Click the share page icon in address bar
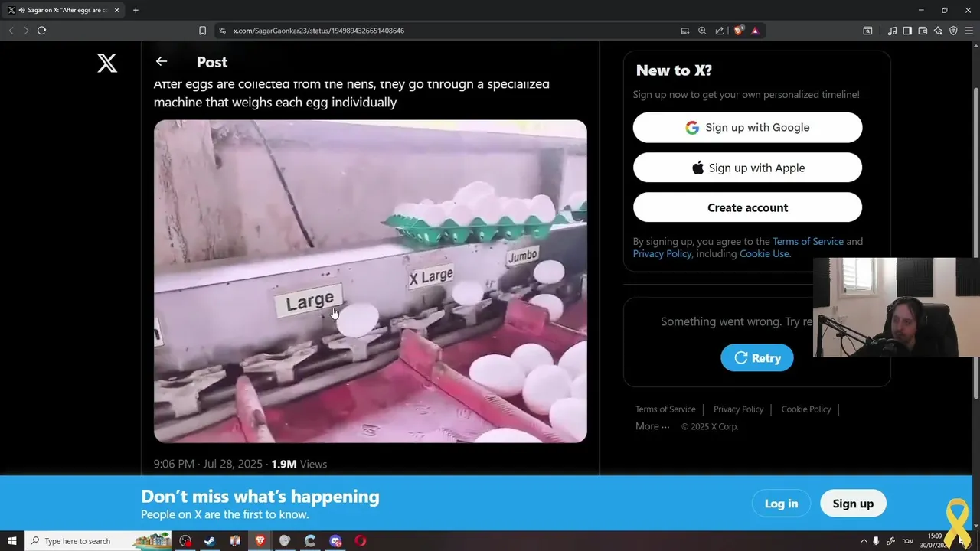 pyautogui.click(x=720, y=31)
